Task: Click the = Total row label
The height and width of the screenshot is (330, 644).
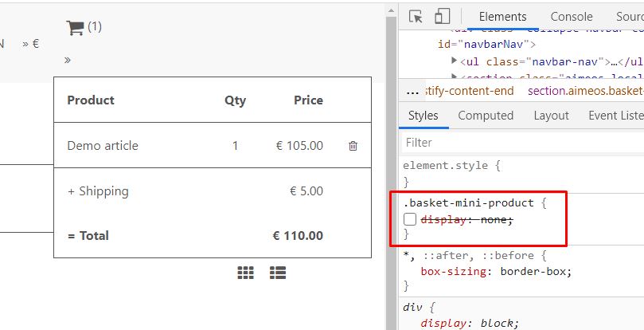Action: click(88, 236)
